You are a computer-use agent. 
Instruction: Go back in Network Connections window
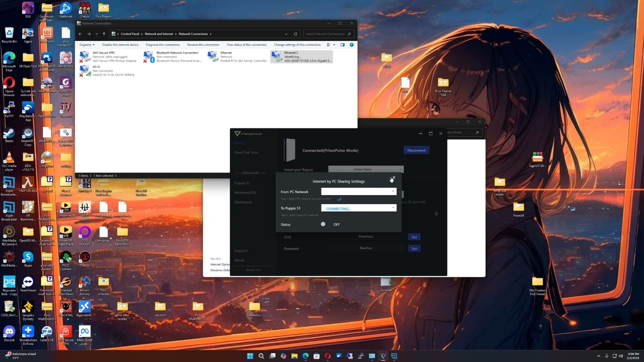click(80, 34)
